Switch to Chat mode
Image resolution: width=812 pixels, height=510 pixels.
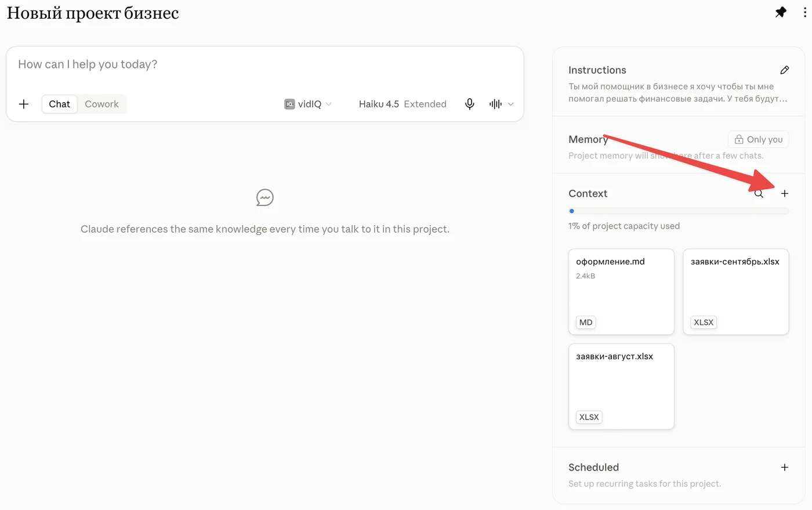[x=59, y=104]
